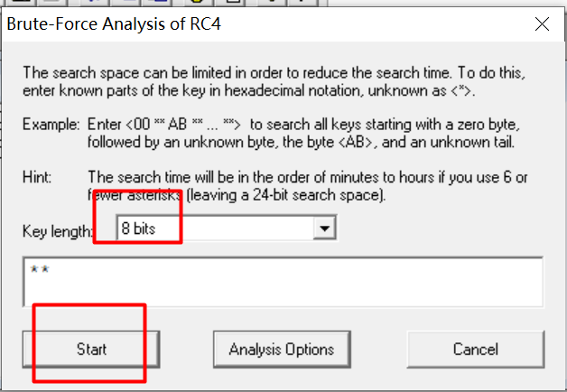
Task: Click the 'Example:' label text
Action: 51,125
